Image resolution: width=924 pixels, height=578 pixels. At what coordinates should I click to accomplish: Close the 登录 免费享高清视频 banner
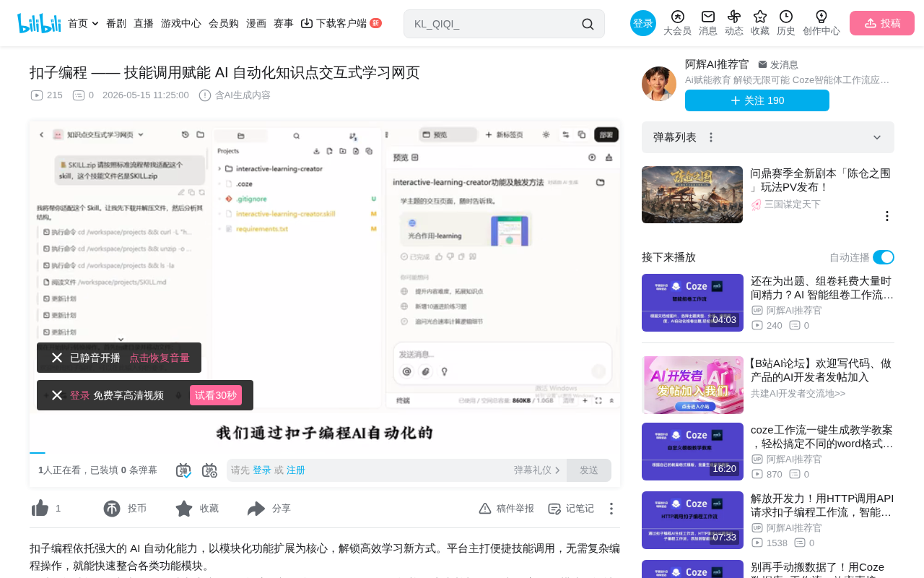tap(57, 395)
